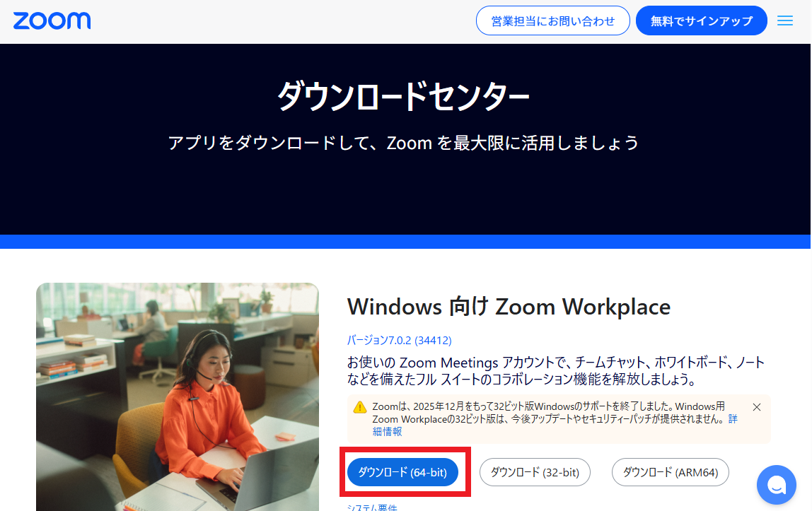Viewport: 812px width, 511px height.
Task: Click the Windows 向け Zoom Workplace title
Action: 509,307
